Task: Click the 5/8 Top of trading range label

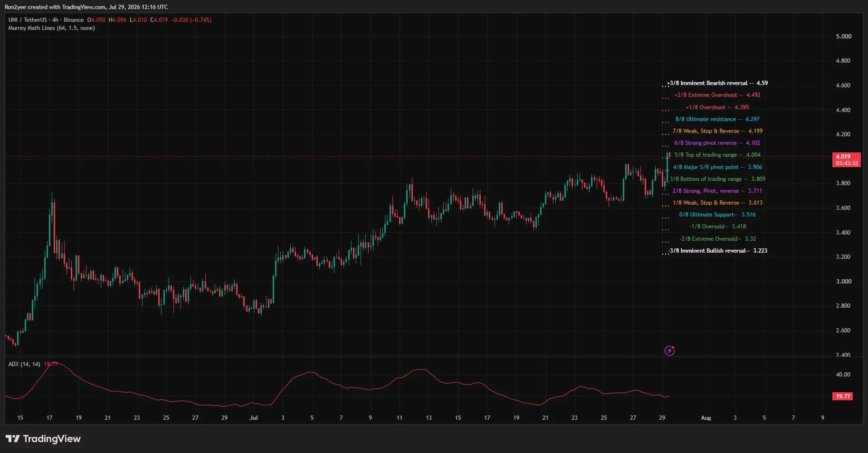Action: tap(717, 155)
